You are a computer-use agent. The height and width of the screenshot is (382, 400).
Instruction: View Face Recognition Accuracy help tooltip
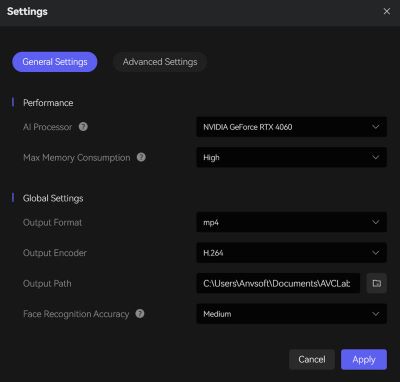click(x=140, y=313)
